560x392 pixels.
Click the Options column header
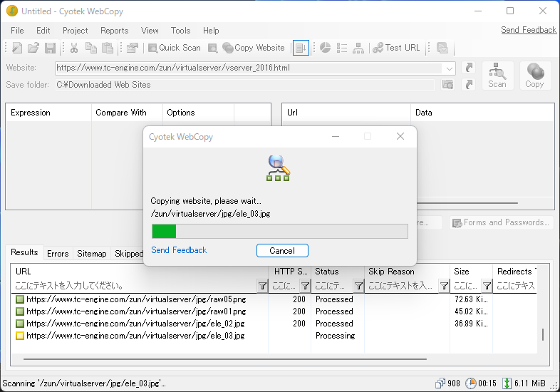[198, 113]
